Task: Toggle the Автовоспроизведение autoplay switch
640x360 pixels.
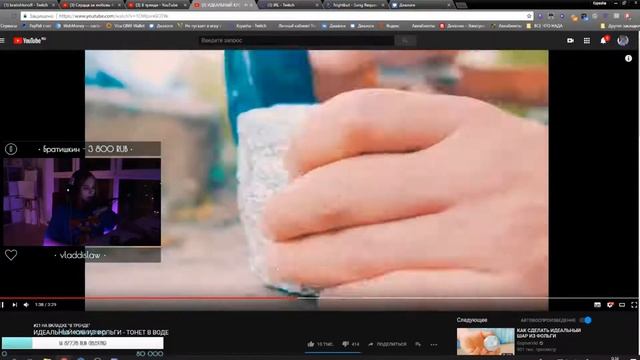Action: (586, 320)
